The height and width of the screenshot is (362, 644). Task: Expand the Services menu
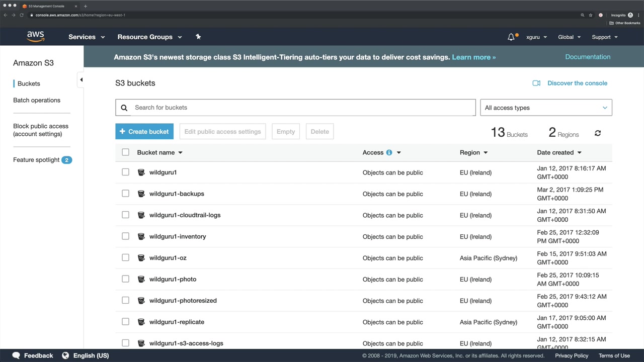(87, 37)
